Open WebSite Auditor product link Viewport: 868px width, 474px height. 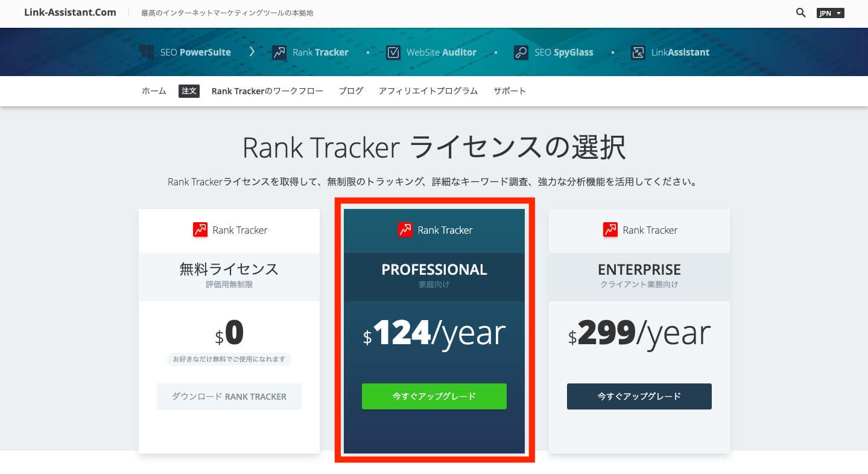[x=442, y=53]
